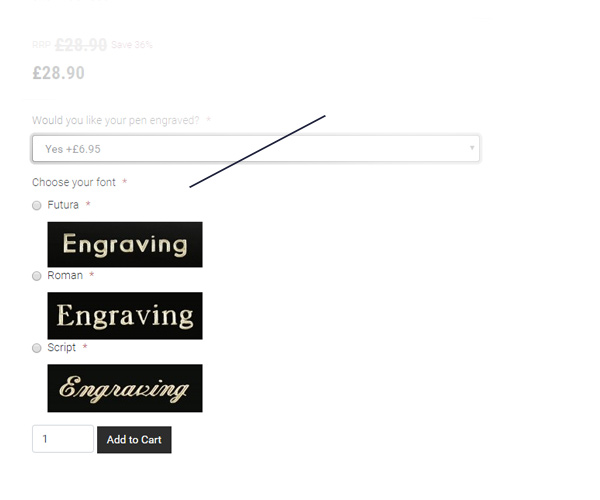The width and height of the screenshot is (600, 500).
Task: Open the pen engraving dropdown
Action: (x=256, y=148)
